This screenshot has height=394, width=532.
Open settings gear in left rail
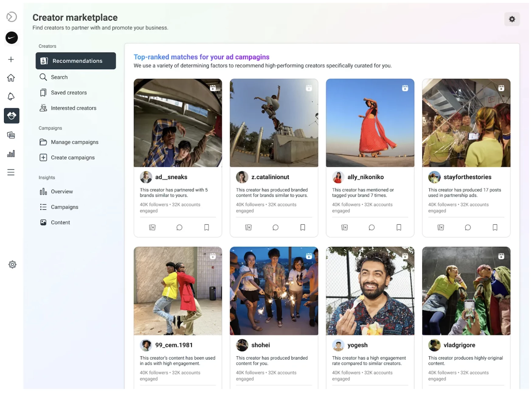(12, 264)
